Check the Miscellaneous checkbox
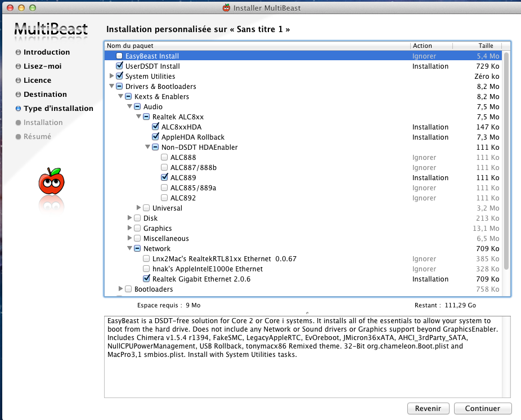 tap(137, 238)
